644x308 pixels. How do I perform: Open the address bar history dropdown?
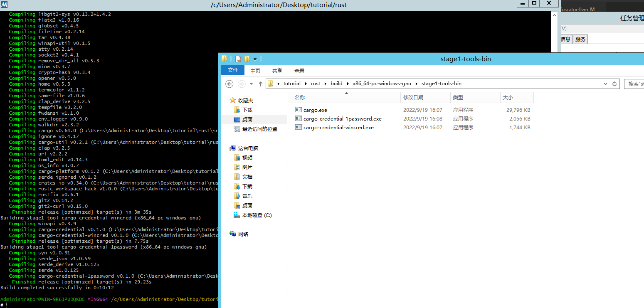[606, 84]
